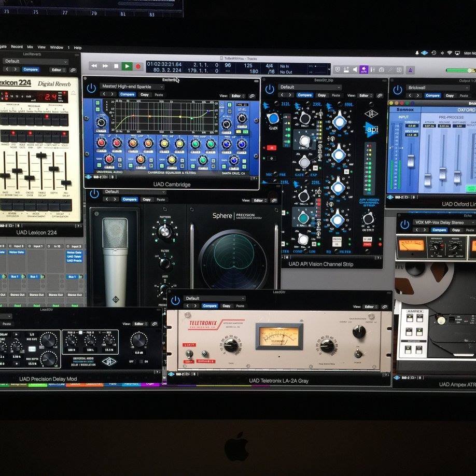Screen dimensions: 476x476
Task: Open 'Master/ High-end Sparkle' preset dropdown
Action: point(132,87)
